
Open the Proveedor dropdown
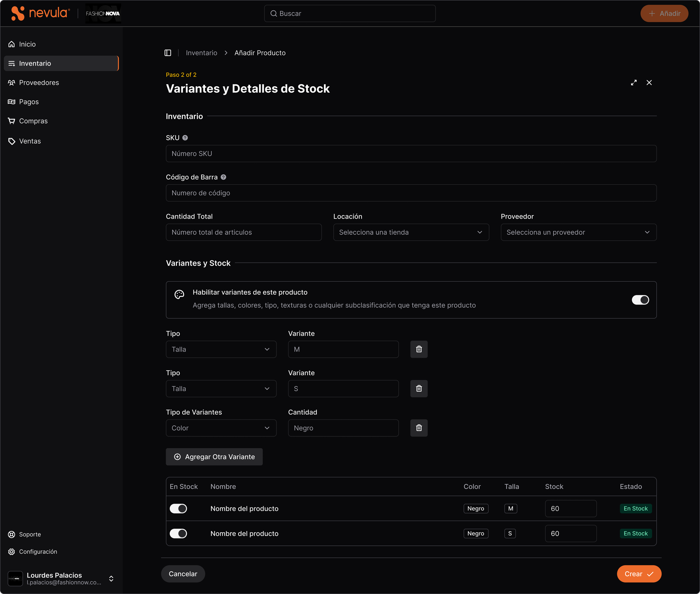pos(578,232)
